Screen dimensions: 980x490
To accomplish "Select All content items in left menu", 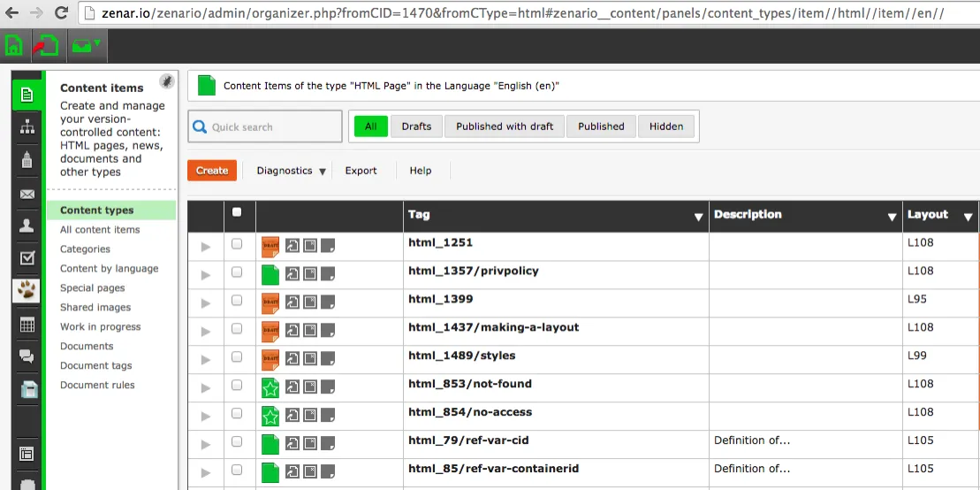I will pyautogui.click(x=100, y=230).
